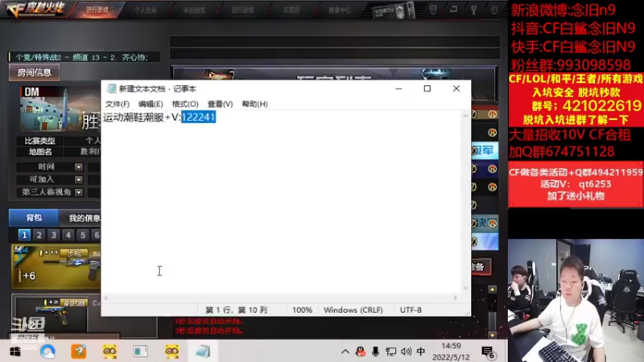The height and width of the screenshot is (362, 644).
Task: Minimize the Notepad window
Action: click(x=398, y=88)
